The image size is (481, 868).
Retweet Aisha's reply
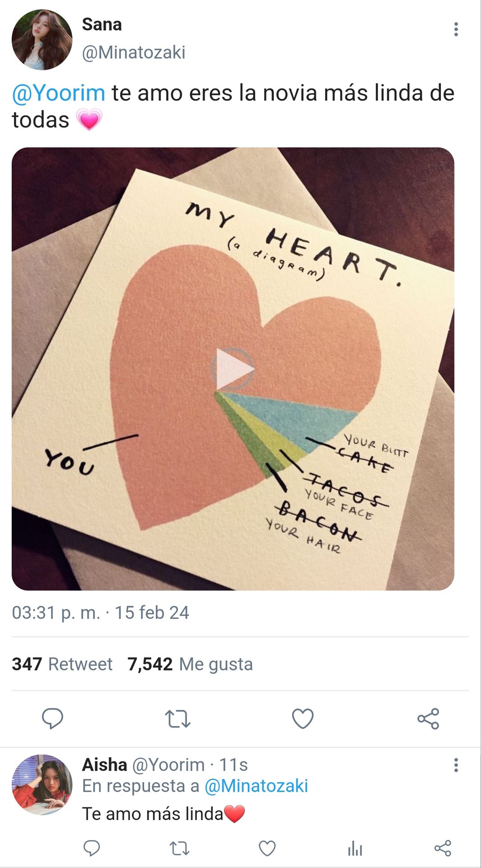point(179,848)
